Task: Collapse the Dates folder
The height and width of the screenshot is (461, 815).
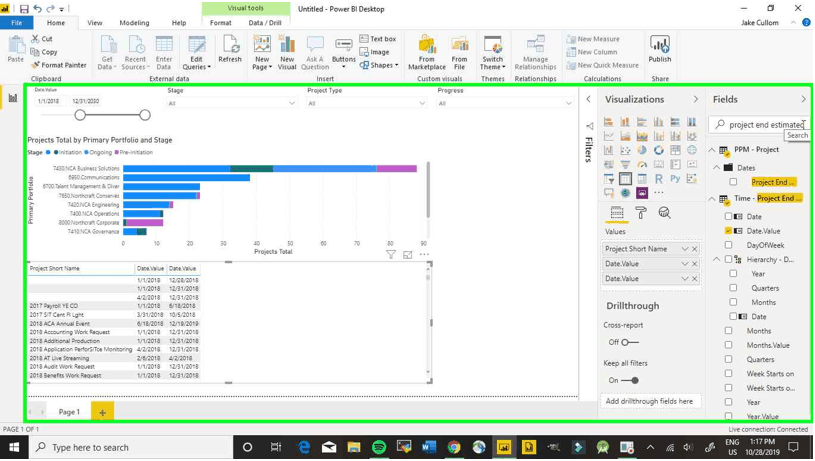Action: (717, 167)
